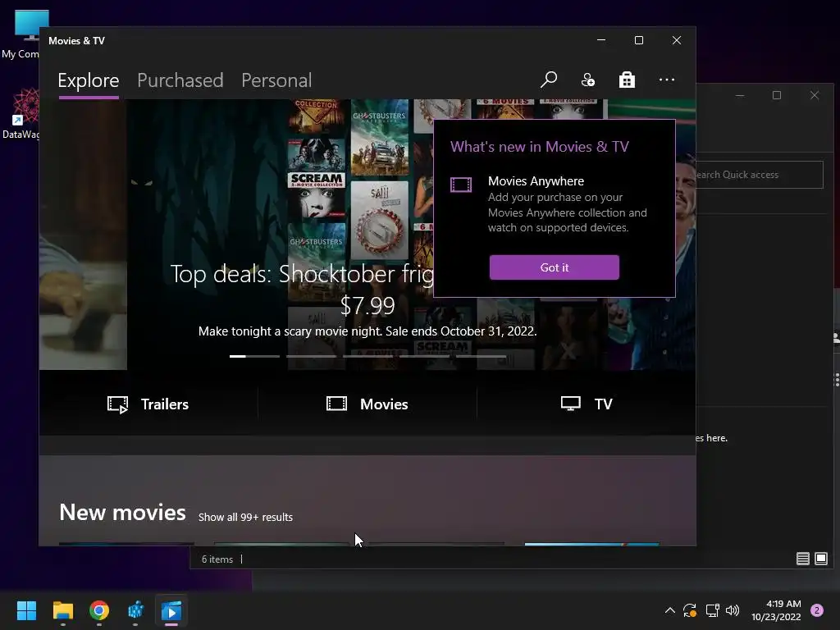Open the Microsoft Store bag icon
840x630 pixels.
click(627, 80)
